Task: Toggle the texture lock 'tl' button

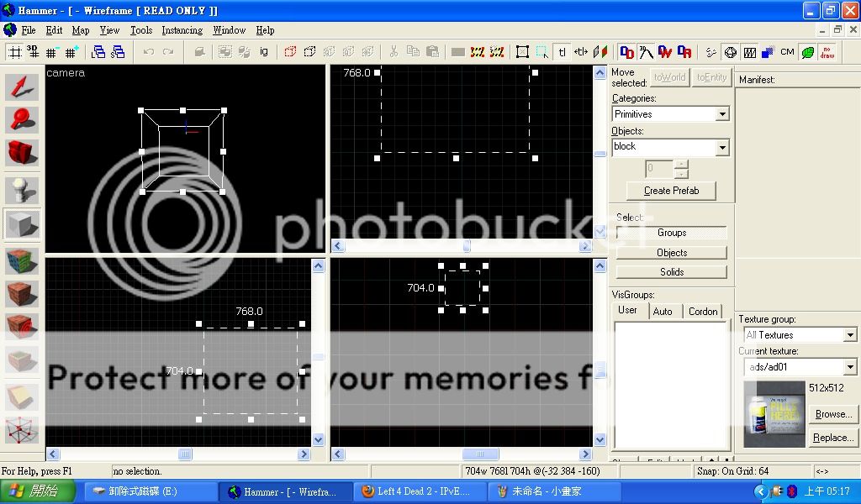Action: (x=562, y=52)
